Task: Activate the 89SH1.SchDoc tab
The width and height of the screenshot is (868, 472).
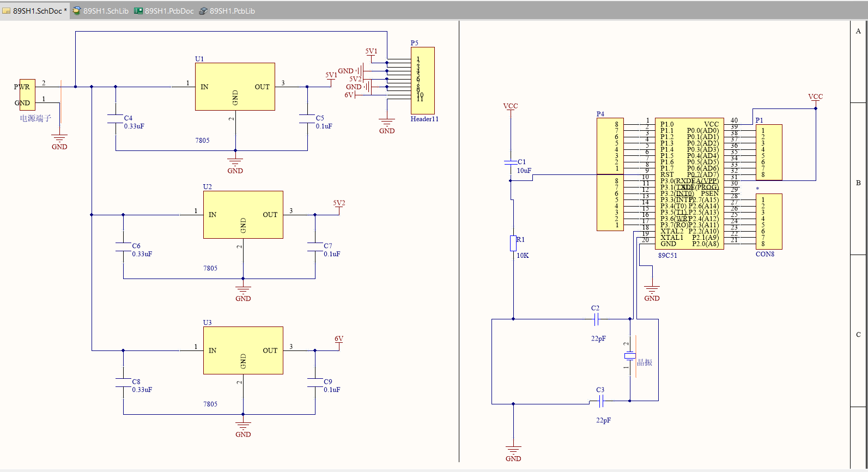Action: [35, 11]
